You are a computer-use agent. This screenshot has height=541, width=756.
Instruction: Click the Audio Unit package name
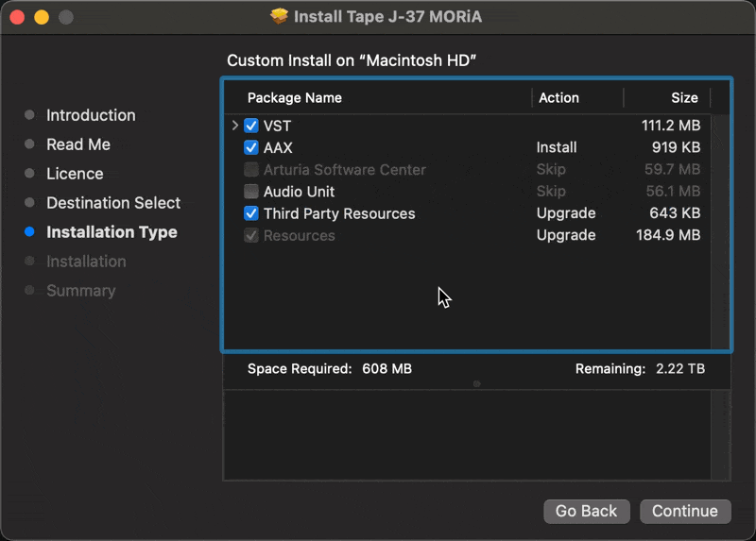click(x=299, y=192)
